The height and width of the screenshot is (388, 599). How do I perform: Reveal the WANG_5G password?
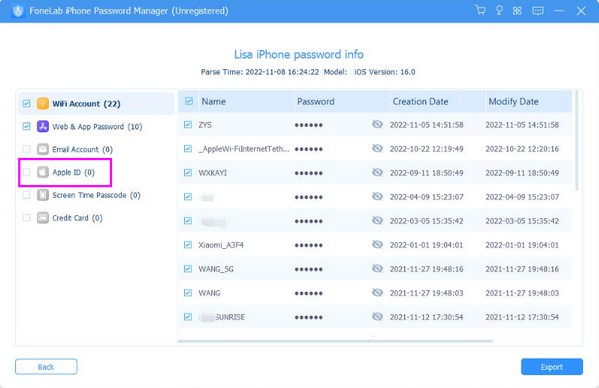click(x=377, y=269)
